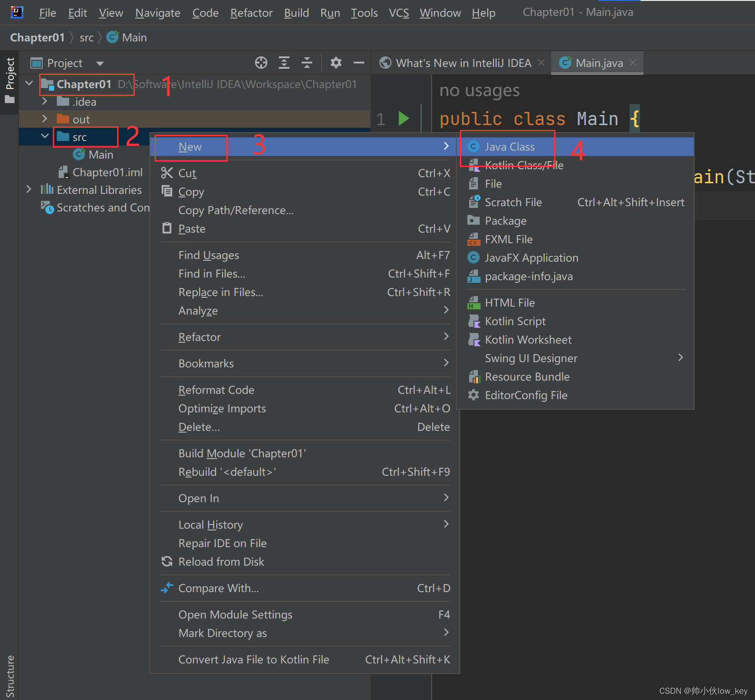Click the Java Class icon in submenu
Viewport: 755px width, 700px height.
point(474,146)
